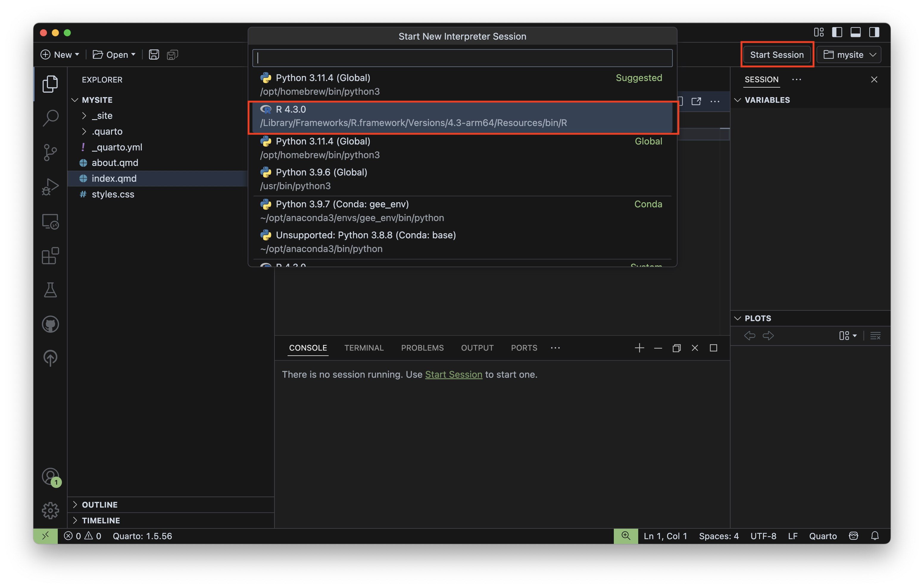Viewport: 924px width, 588px height.
Task: Click the Save All icon in toolbar
Action: point(172,55)
